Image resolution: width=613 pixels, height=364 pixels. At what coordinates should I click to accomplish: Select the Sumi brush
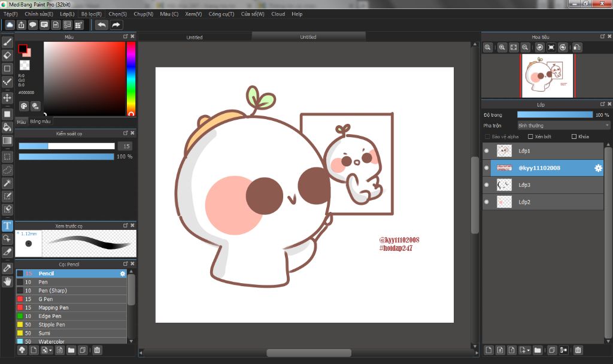click(71, 333)
